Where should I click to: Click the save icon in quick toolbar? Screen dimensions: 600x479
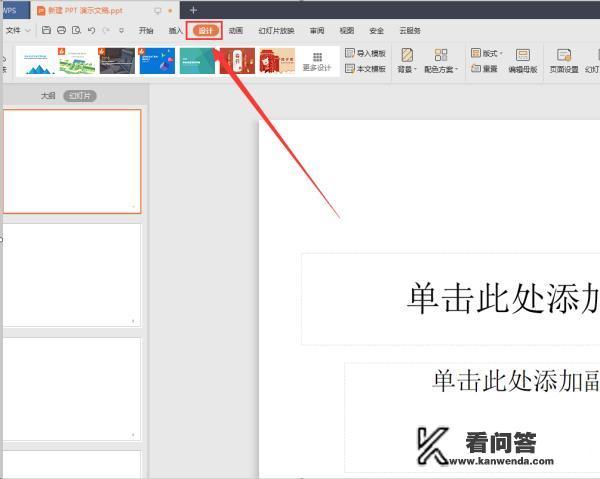[46, 30]
